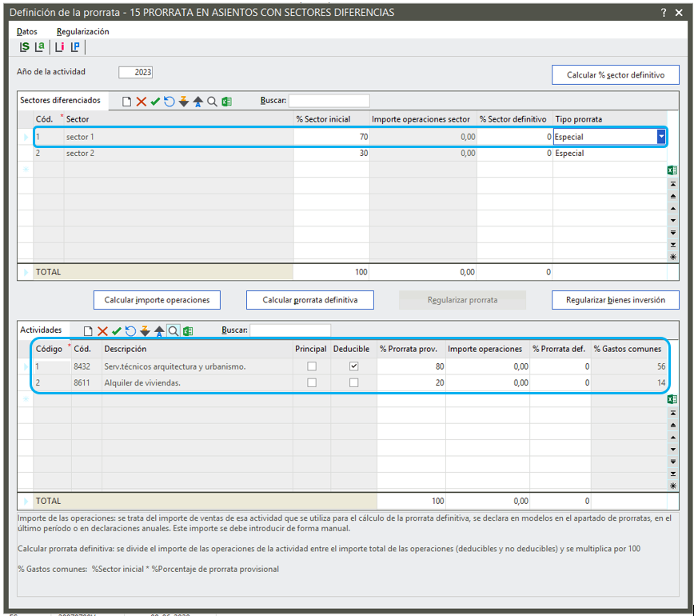Step down one row in activities grid

(x=672, y=449)
